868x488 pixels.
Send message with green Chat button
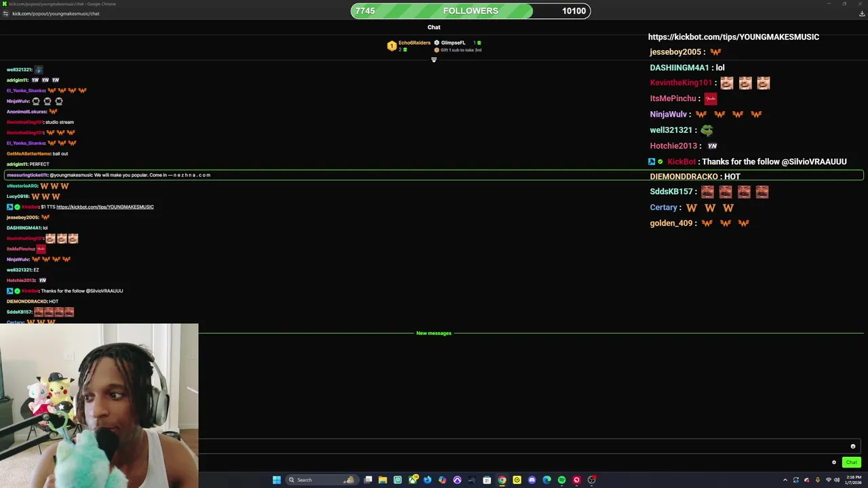tap(851, 462)
